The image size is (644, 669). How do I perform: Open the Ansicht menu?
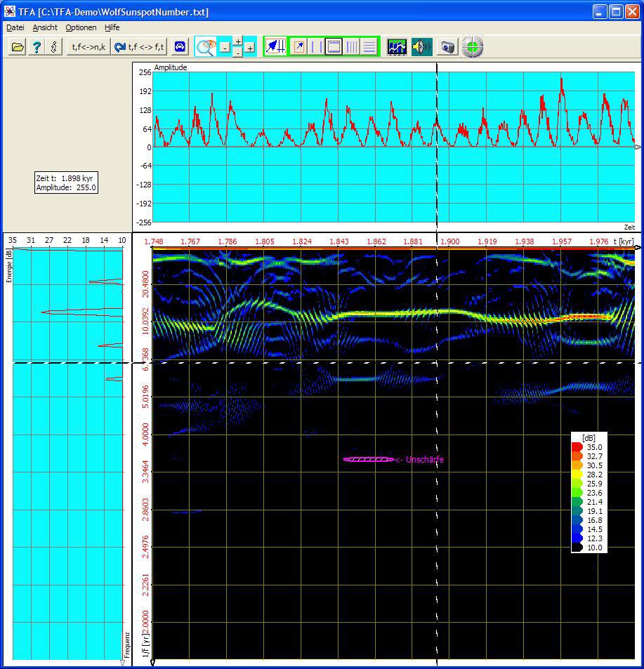[45, 27]
